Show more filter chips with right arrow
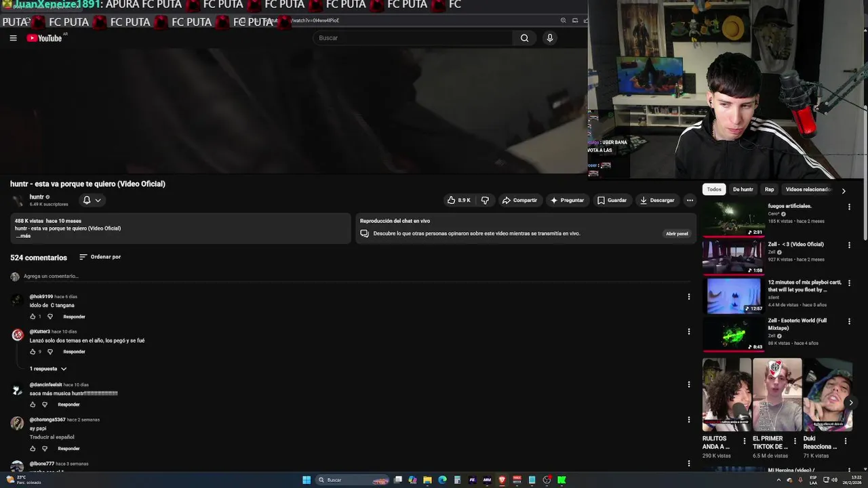 point(844,191)
